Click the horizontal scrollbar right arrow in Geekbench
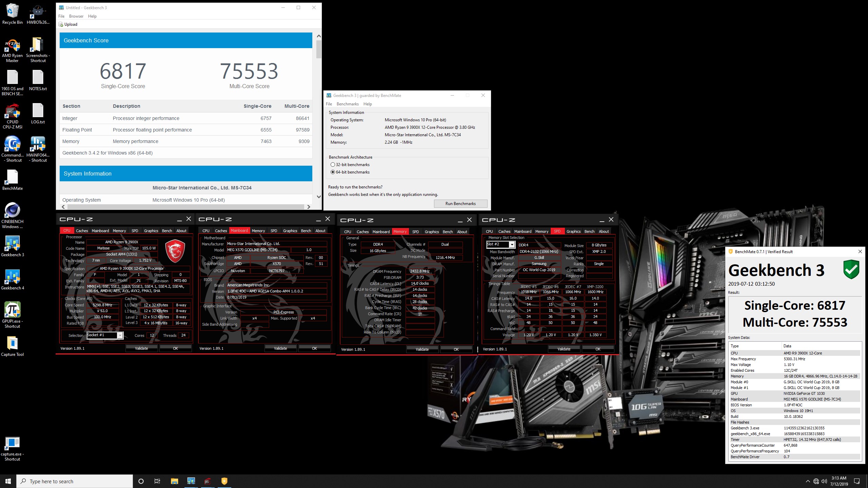Image resolution: width=868 pixels, height=488 pixels. tap(309, 207)
